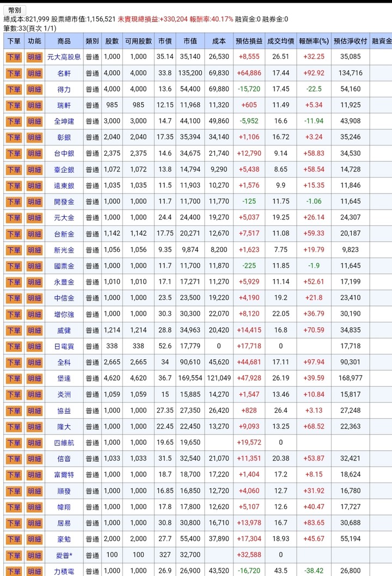The image size is (392, 576).
Task: Open the 得力 stock link
Action: [64, 89]
